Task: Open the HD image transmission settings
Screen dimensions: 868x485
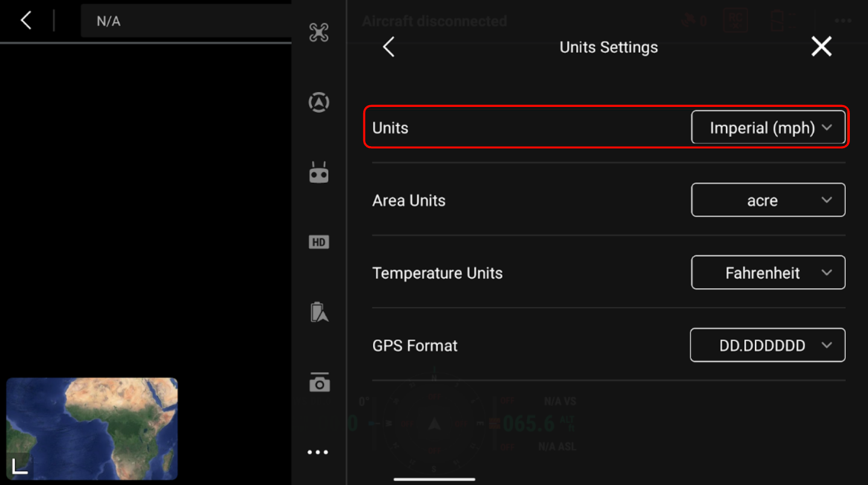Action: point(319,242)
